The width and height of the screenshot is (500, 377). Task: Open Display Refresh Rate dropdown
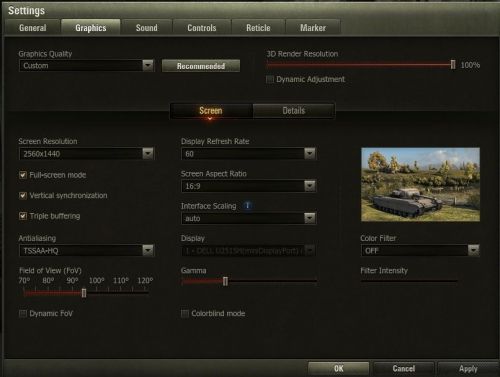click(x=248, y=154)
